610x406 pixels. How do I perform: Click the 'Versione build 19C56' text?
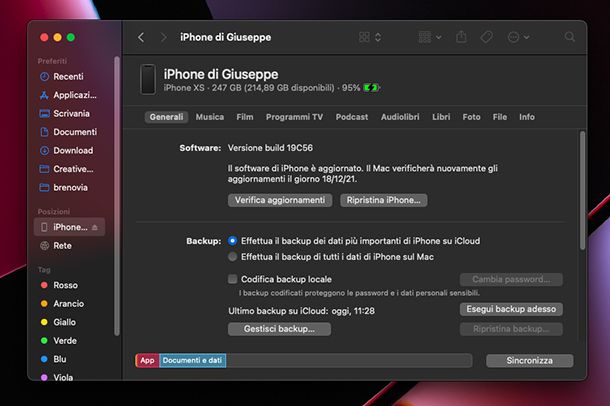pos(270,148)
